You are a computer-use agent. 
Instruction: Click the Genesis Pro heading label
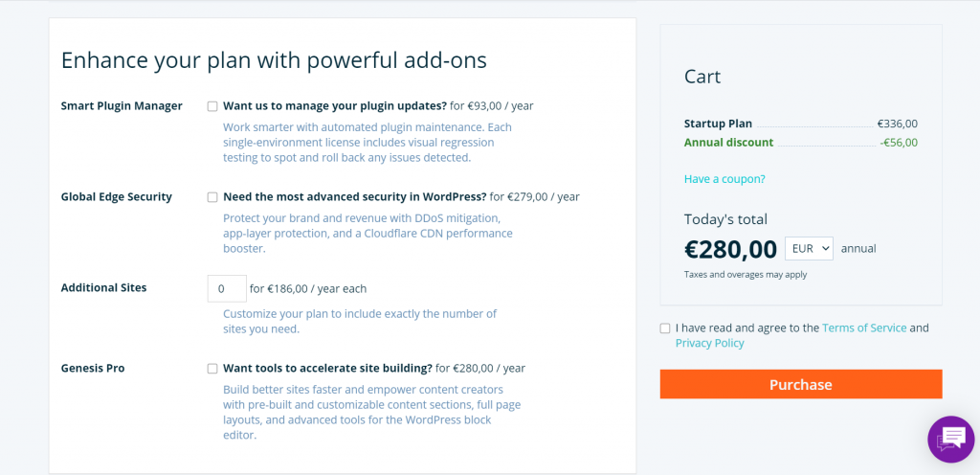(93, 368)
